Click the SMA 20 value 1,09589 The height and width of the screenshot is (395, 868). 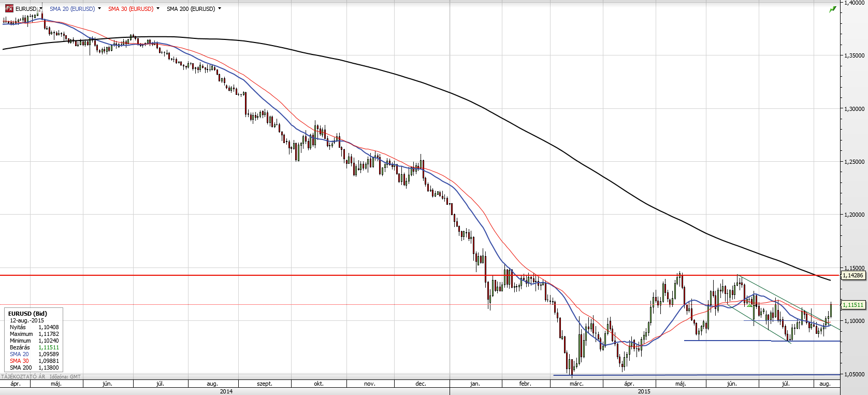(x=49, y=354)
